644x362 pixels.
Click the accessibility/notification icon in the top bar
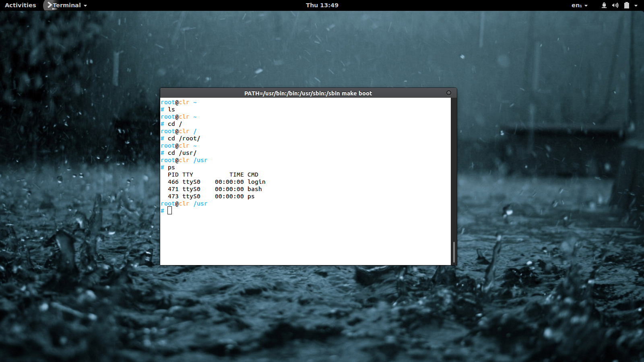click(604, 5)
